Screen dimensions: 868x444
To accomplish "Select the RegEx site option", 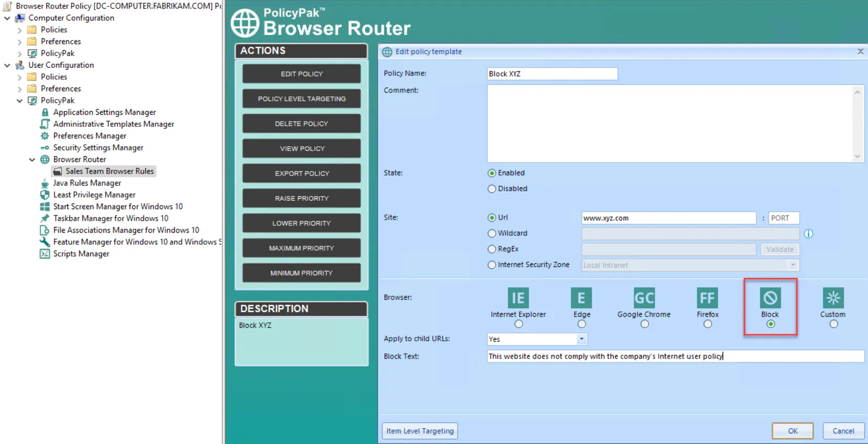I will (x=492, y=249).
